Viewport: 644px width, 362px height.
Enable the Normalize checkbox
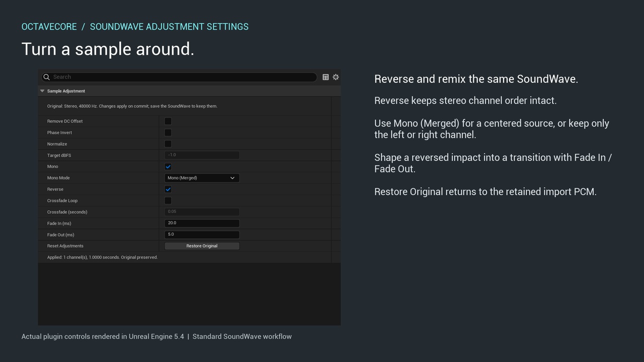[168, 144]
